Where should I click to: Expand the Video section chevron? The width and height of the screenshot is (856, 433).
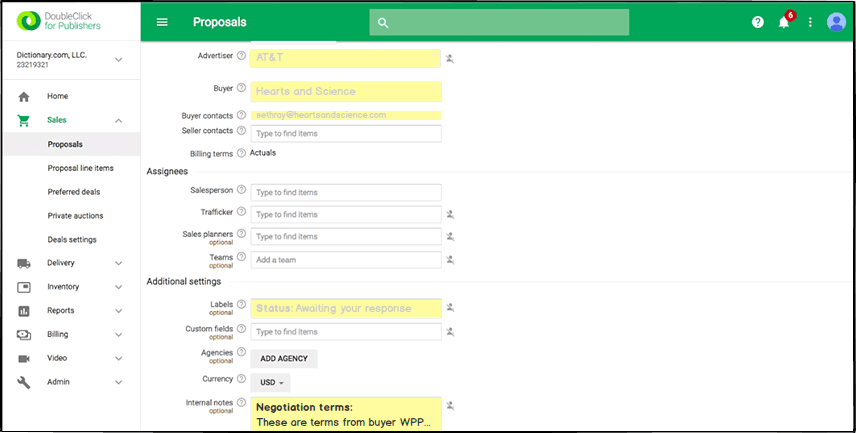coord(118,359)
